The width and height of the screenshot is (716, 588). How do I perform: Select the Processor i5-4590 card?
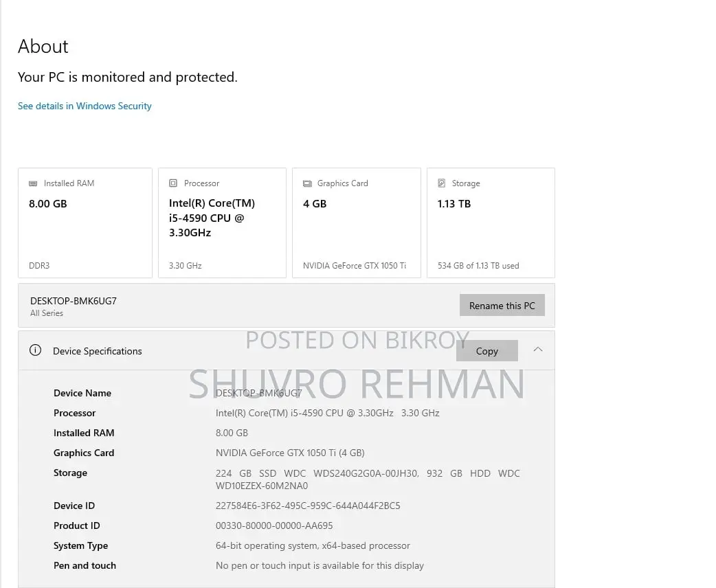point(222,223)
